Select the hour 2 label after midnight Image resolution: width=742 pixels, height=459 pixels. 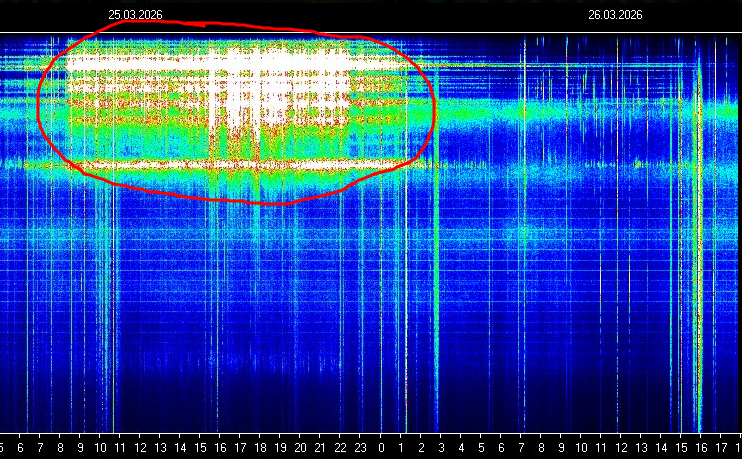point(421,450)
